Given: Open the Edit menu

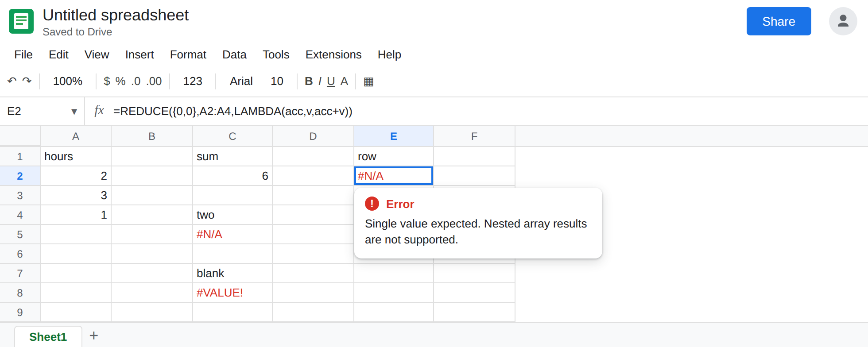Looking at the screenshot, I should (58, 54).
